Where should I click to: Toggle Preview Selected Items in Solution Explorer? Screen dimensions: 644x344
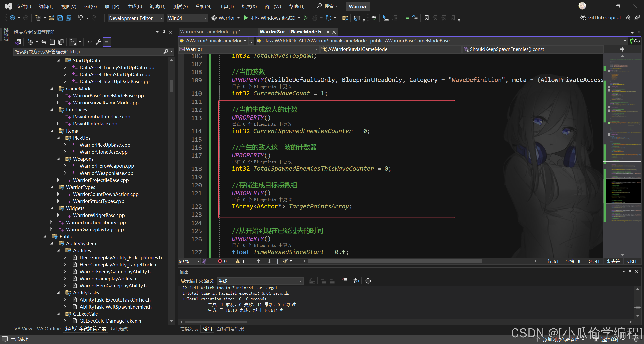tap(107, 42)
